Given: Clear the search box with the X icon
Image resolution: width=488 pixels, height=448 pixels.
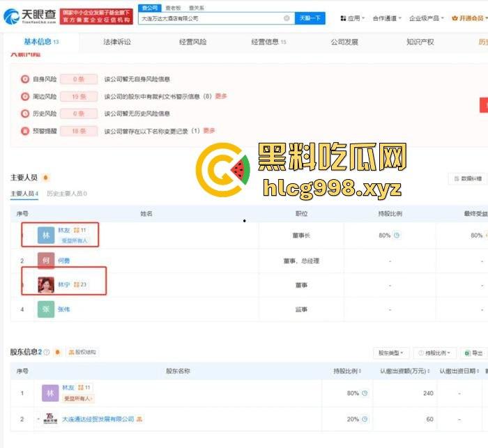Looking at the screenshot, I should point(287,18).
